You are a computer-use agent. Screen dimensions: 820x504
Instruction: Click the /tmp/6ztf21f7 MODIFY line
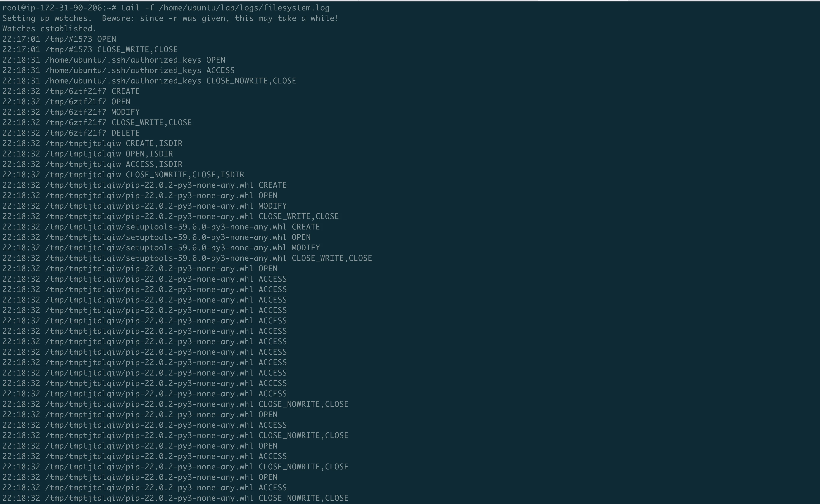(71, 112)
